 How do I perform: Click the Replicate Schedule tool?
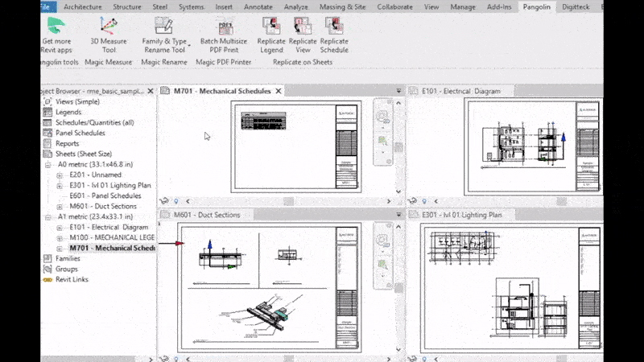click(334, 35)
